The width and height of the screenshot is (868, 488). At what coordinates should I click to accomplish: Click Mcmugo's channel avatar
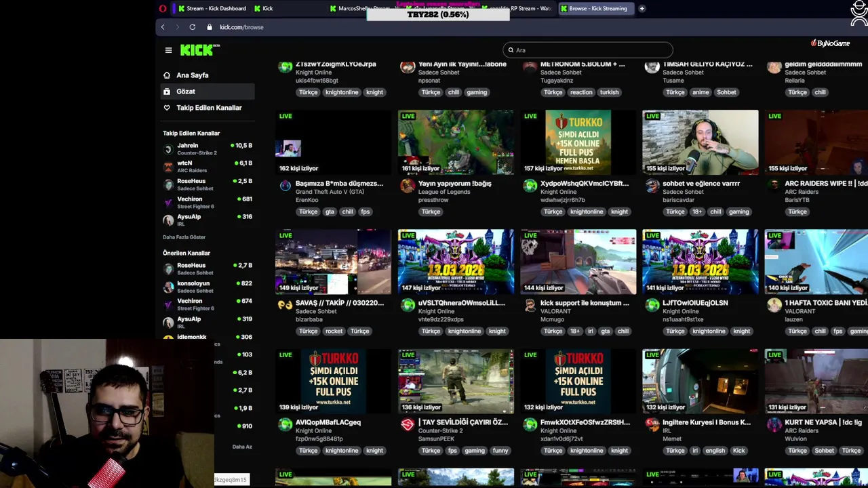click(530, 305)
